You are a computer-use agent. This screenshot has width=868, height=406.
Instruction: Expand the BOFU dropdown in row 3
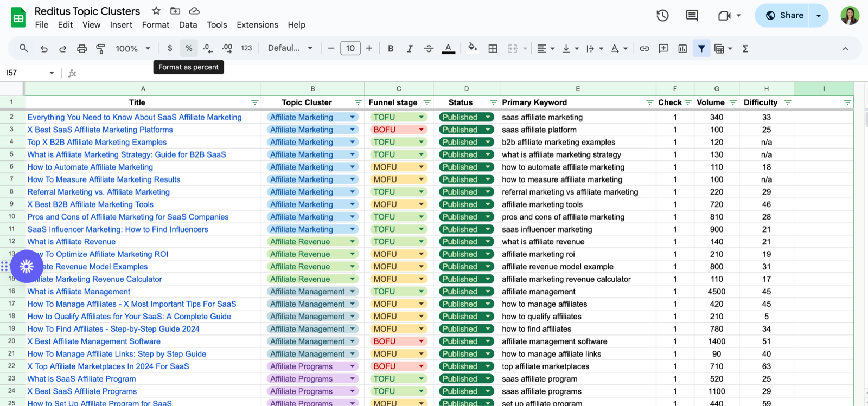coord(421,130)
